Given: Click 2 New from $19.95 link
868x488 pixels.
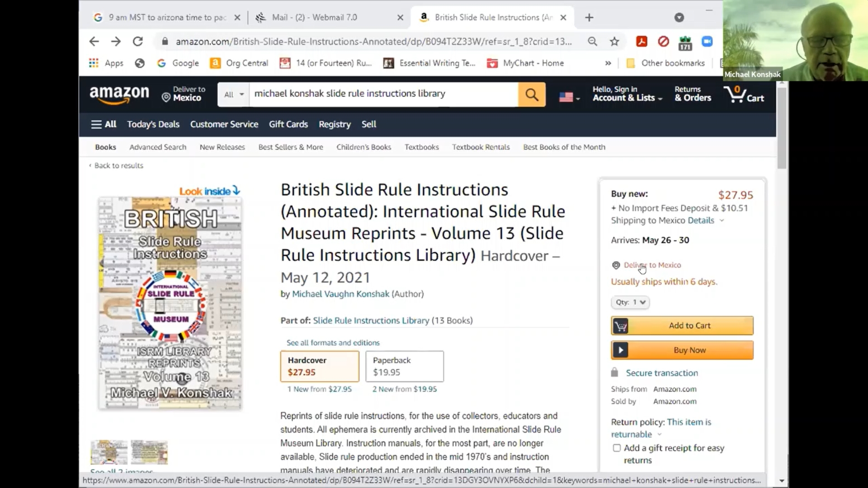Looking at the screenshot, I should (x=405, y=389).
